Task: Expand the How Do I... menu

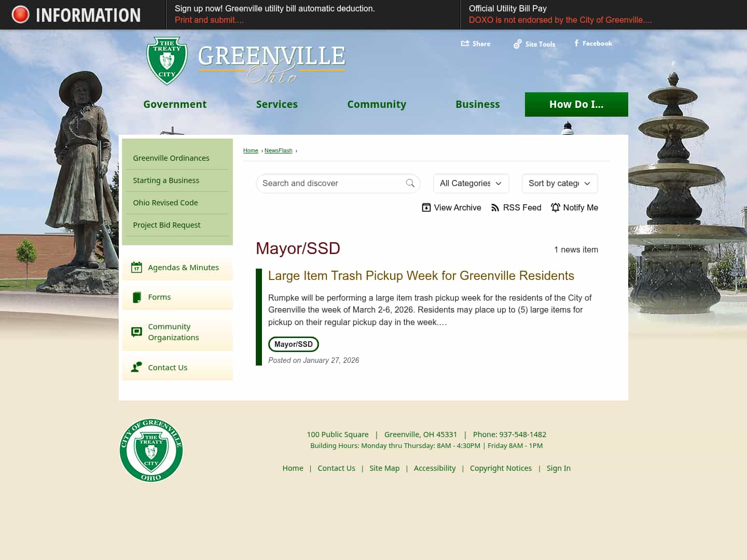Action: [576, 104]
